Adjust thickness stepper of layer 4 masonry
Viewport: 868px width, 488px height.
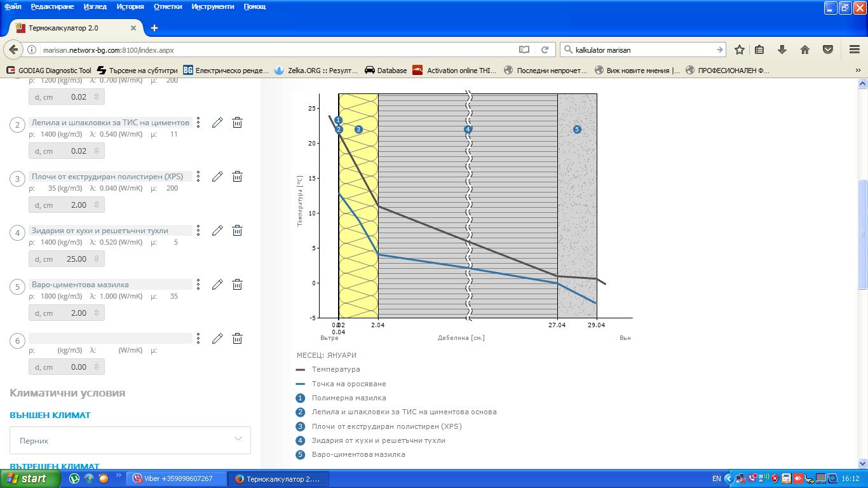[x=97, y=259]
